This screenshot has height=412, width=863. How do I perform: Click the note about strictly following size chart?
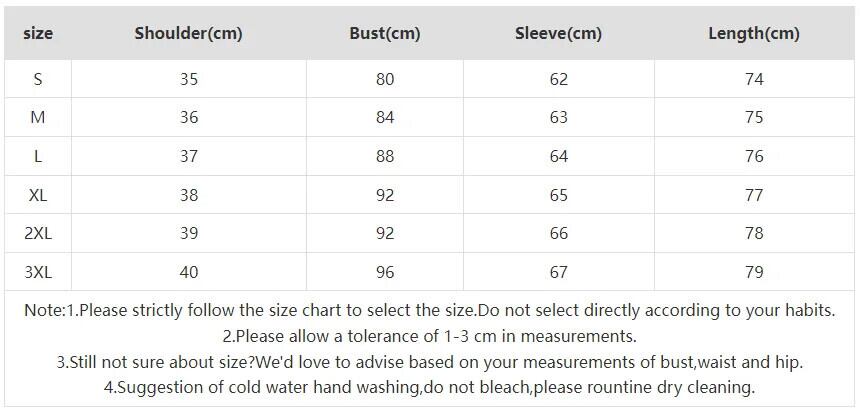coord(429,310)
